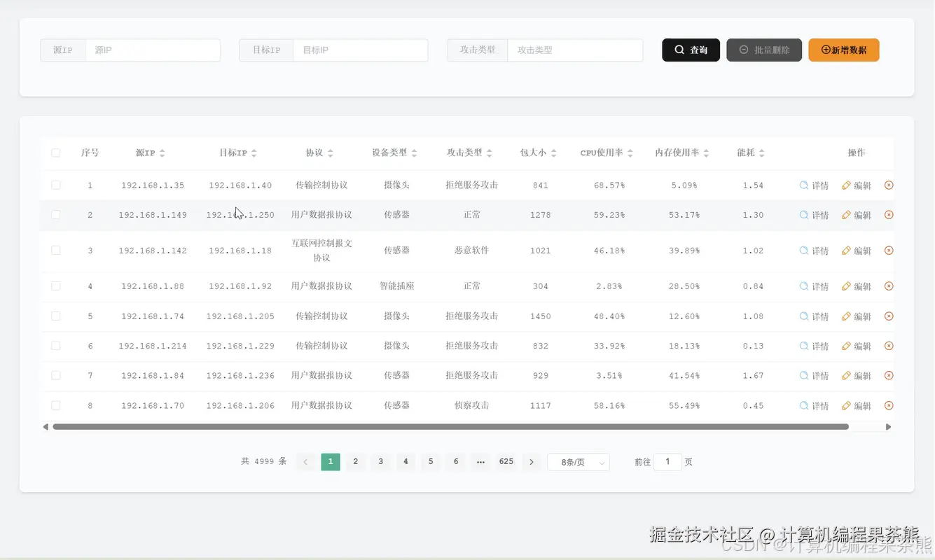Click the next-page chevron in pagination
935x560 pixels.
(x=532, y=462)
